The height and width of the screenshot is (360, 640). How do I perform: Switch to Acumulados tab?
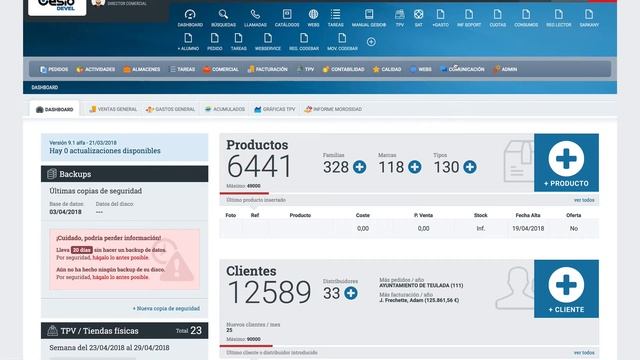tap(225, 109)
